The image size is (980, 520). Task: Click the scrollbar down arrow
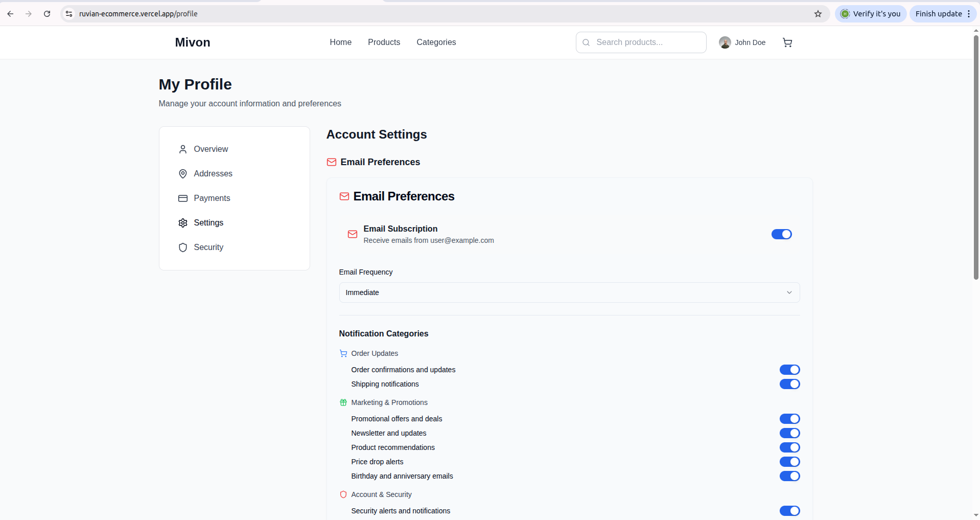(x=976, y=515)
